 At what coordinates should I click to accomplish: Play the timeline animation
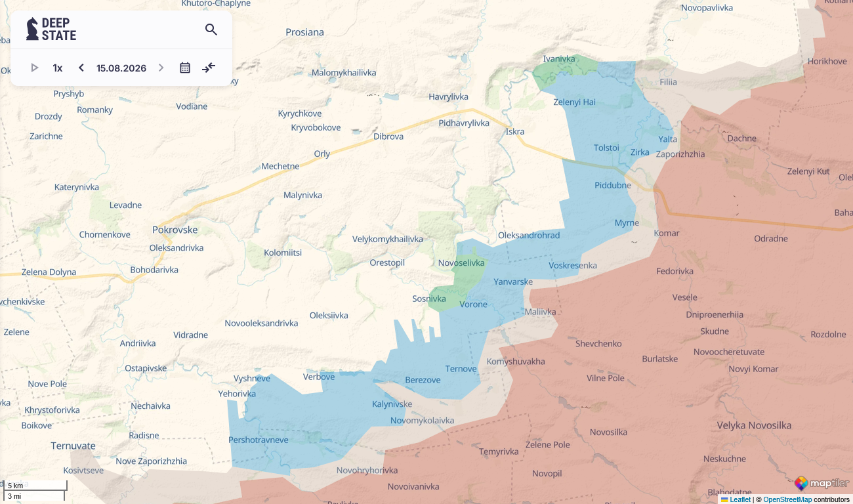(35, 68)
